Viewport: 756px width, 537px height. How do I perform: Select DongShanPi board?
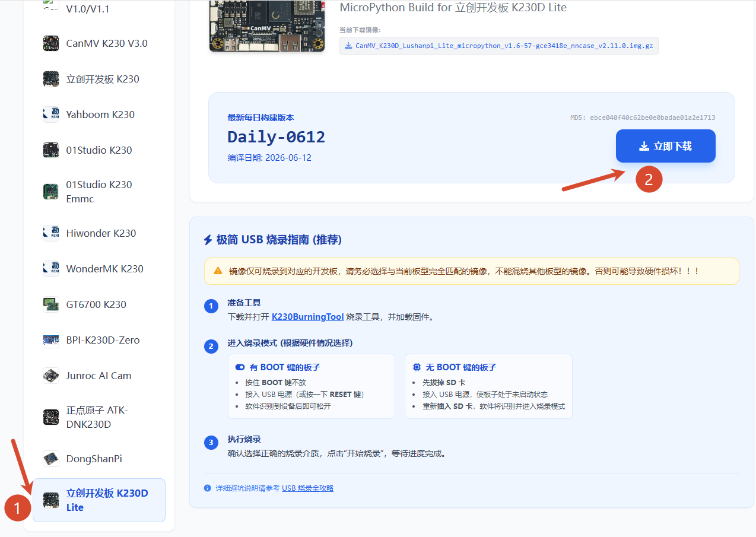(99, 459)
